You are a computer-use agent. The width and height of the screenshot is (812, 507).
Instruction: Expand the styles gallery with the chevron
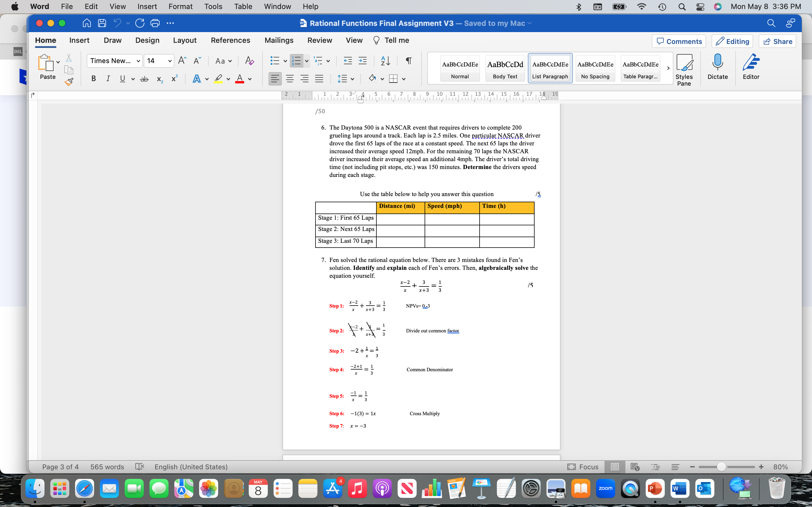click(x=668, y=68)
